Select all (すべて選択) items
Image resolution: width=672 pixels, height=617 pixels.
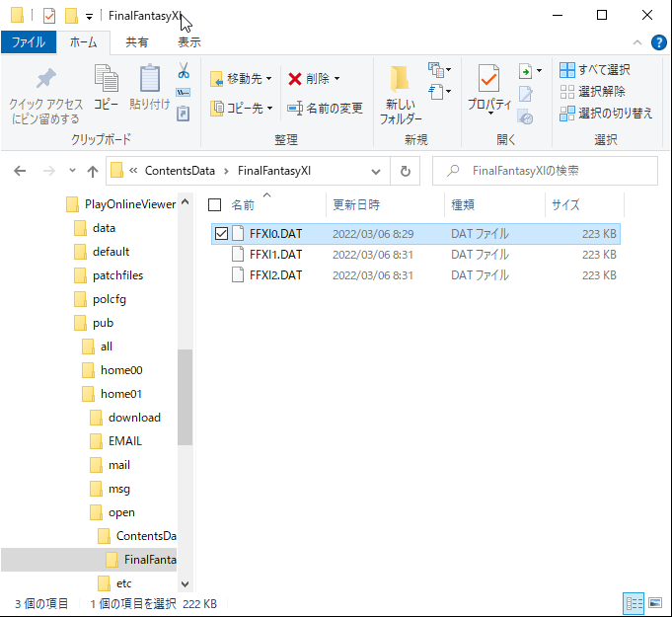coord(595,69)
